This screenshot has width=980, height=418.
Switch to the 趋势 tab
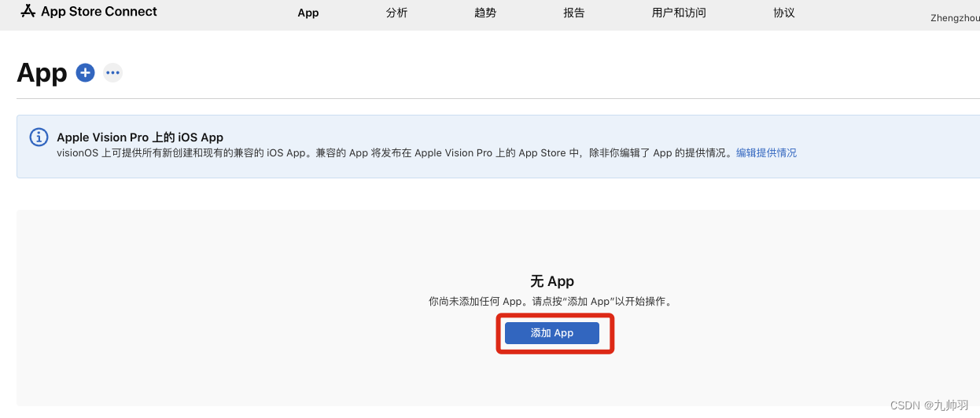click(x=485, y=13)
